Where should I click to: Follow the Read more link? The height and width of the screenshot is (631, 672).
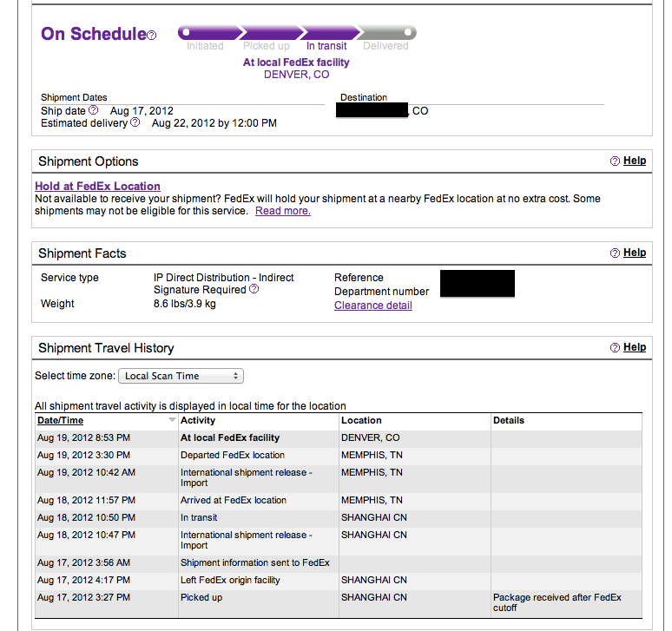point(283,211)
